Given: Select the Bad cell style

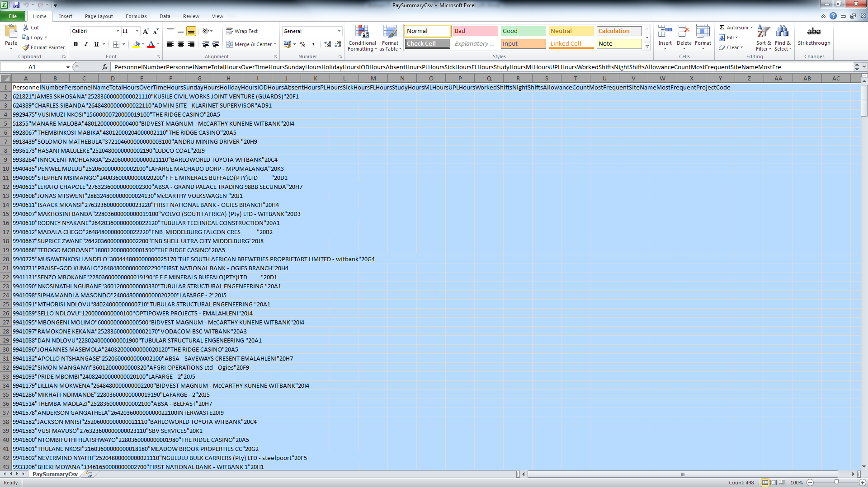Looking at the screenshot, I should click(475, 31).
